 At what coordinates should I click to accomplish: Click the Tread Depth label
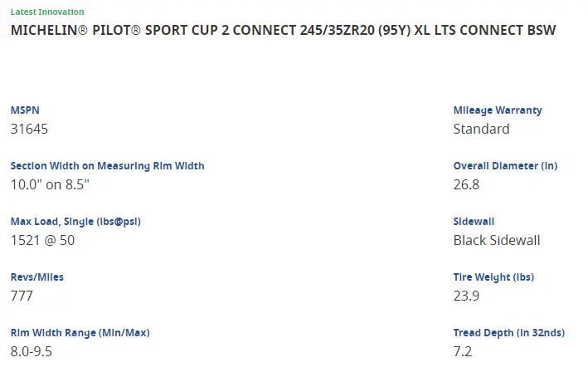click(508, 333)
